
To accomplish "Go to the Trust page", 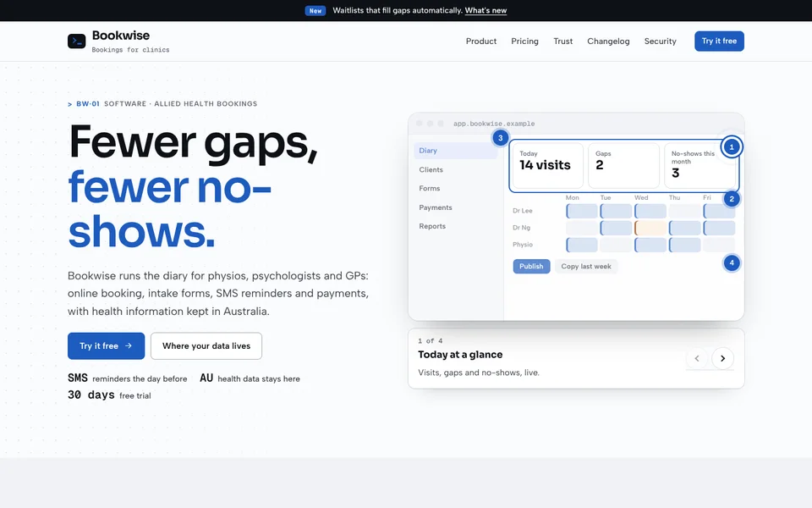I will click(x=563, y=41).
